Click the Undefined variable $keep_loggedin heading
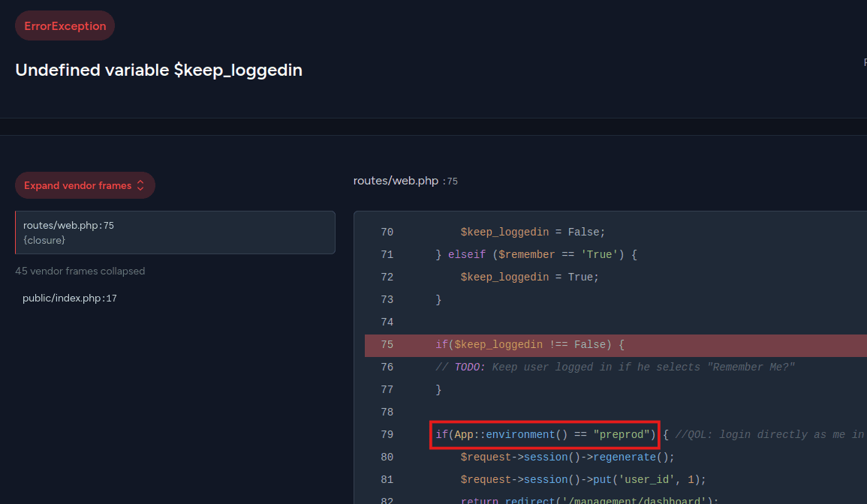867x504 pixels. coord(158,70)
